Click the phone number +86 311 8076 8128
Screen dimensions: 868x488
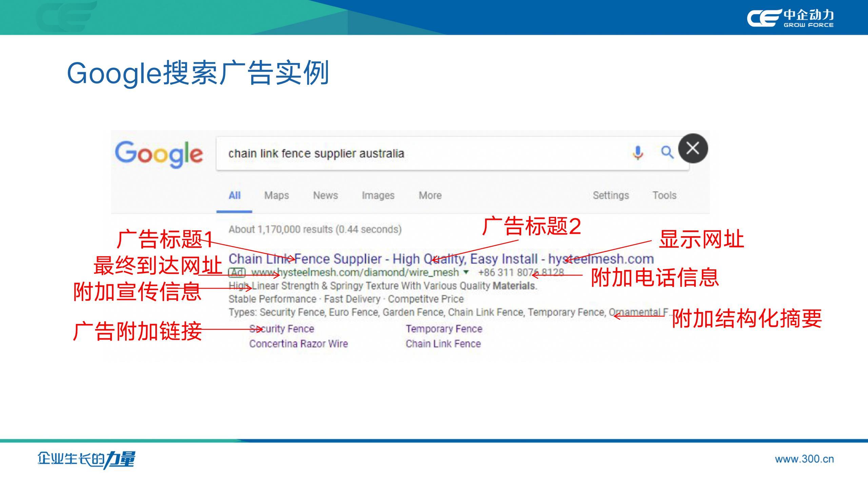521,272
